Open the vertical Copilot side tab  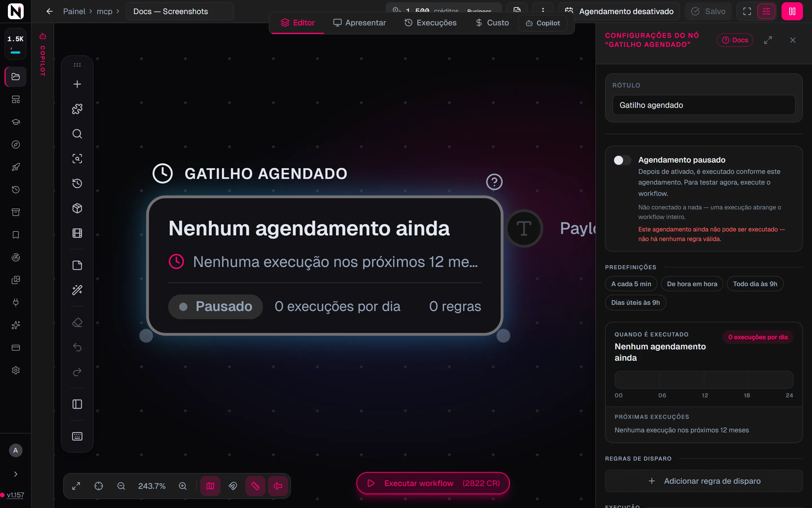click(43, 55)
